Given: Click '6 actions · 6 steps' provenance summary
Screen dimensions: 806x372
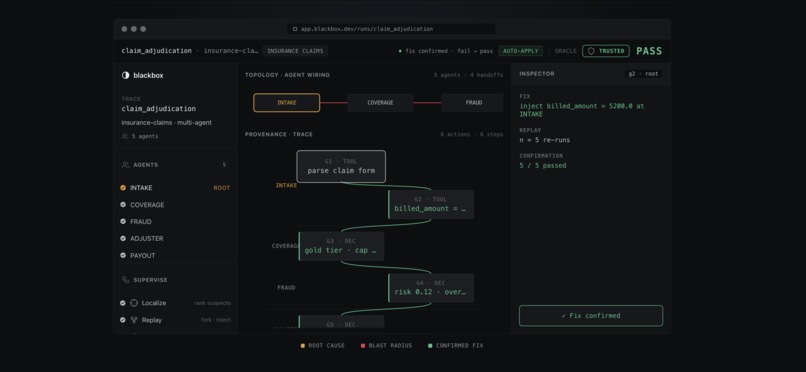Looking at the screenshot, I should coord(471,135).
